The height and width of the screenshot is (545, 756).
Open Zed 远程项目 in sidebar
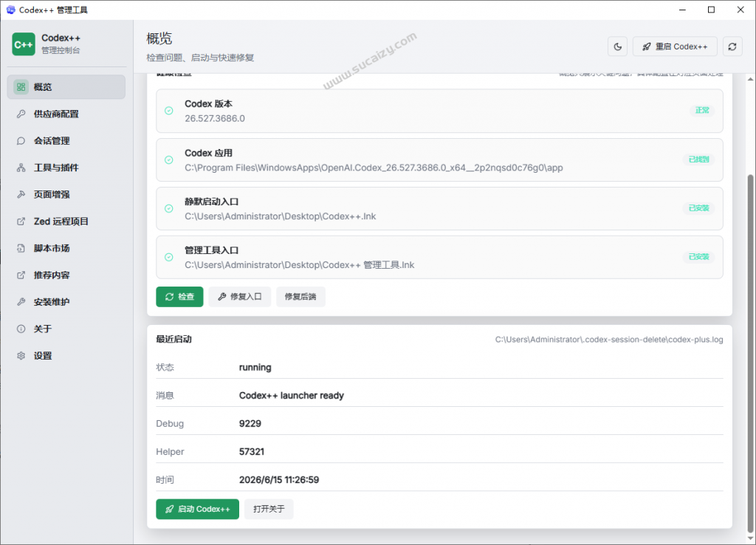click(66, 222)
